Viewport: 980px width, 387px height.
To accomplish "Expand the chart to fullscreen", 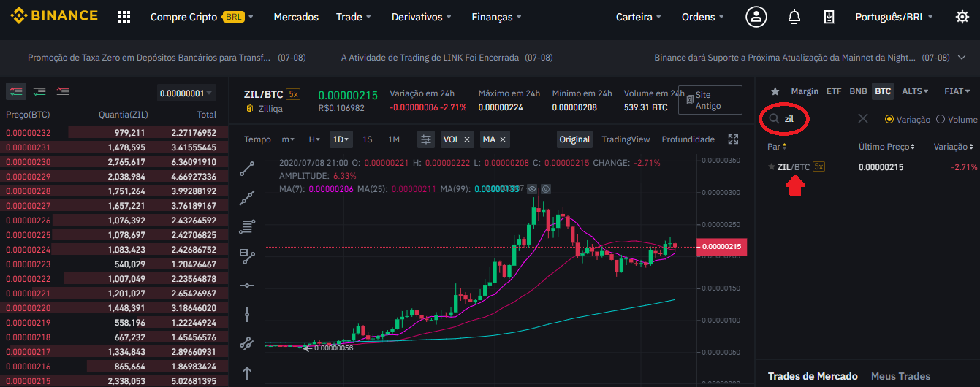I will point(733,139).
